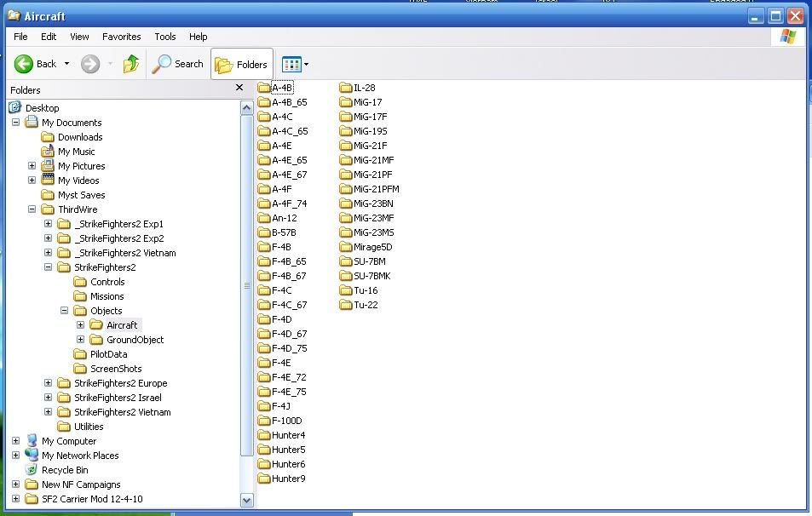Open the Views icon menu
812x516 pixels.
pyautogui.click(x=291, y=65)
